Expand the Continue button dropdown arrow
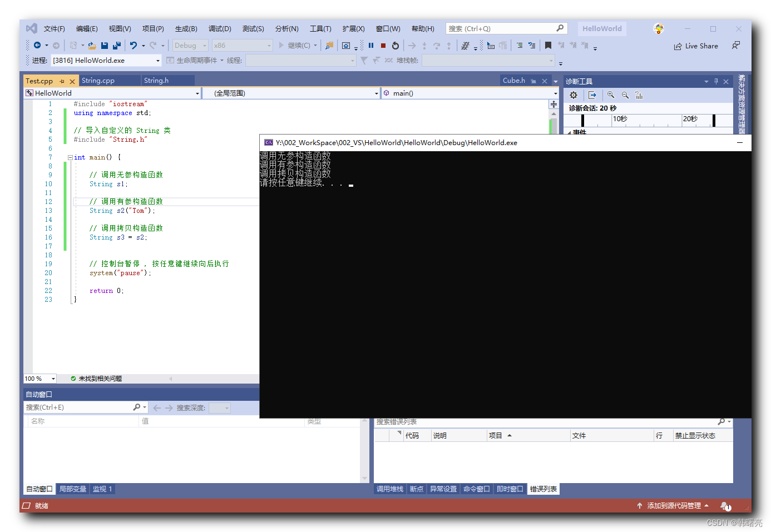This screenshot has height=532, width=771. coord(315,46)
